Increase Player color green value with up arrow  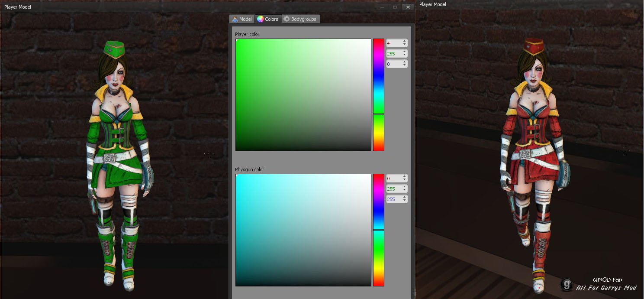click(405, 52)
